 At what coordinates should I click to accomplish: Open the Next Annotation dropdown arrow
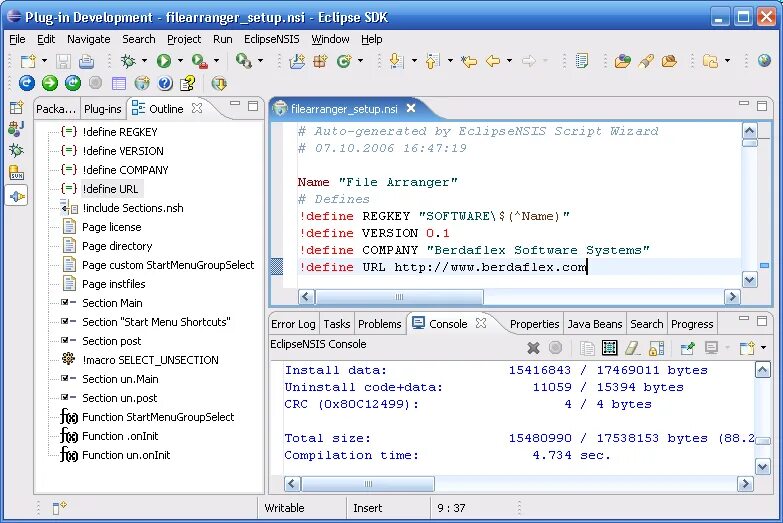click(x=414, y=61)
